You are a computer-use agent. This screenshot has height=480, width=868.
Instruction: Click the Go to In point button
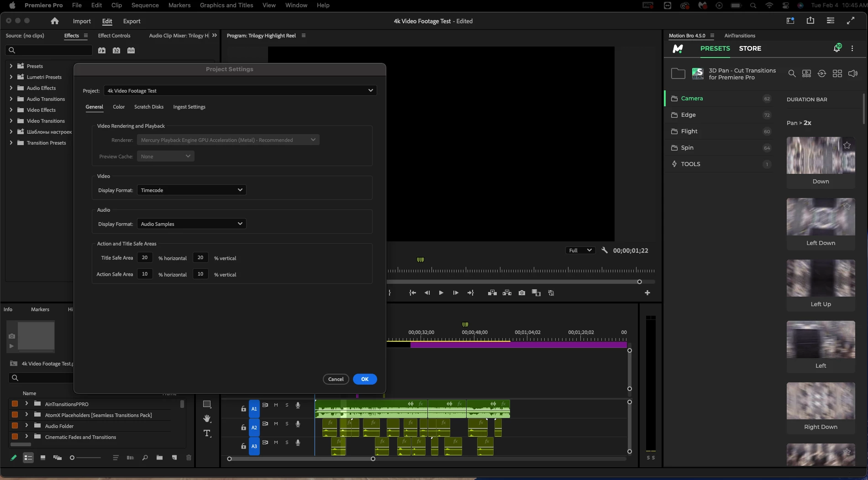413,293
